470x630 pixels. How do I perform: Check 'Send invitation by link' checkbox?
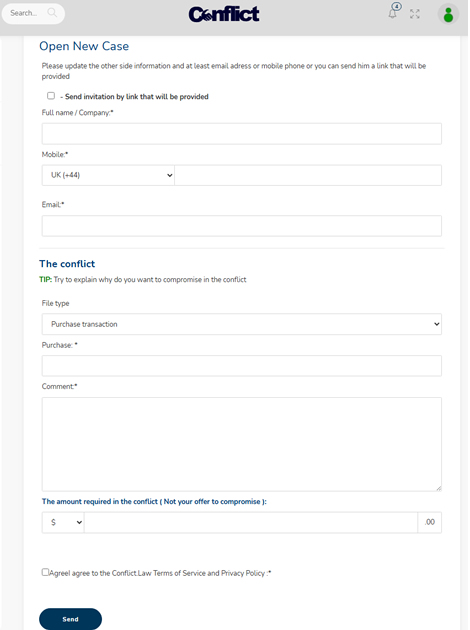(51, 96)
